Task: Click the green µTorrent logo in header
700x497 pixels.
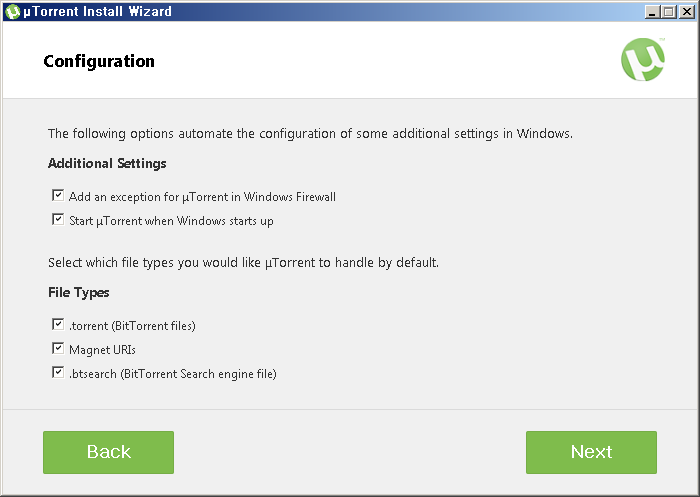Action: pyautogui.click(x=643, y=59)
